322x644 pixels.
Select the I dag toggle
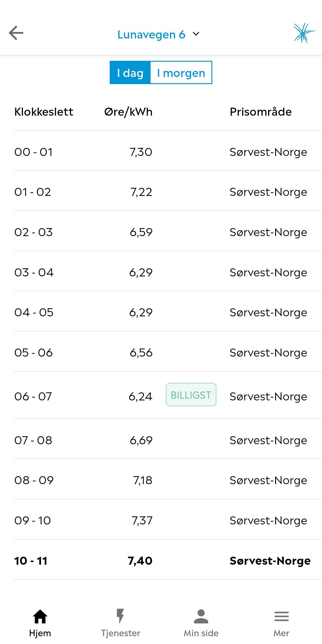click(x=130, y=73)
